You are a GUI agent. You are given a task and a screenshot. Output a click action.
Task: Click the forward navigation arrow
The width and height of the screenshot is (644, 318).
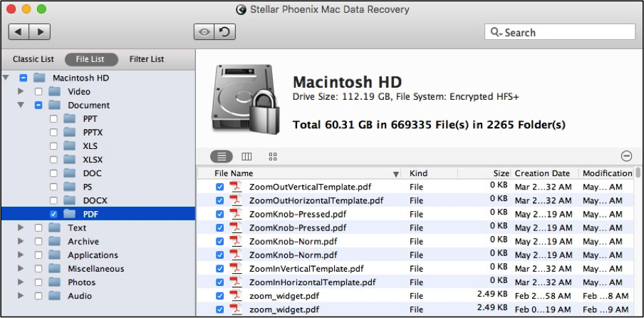tap(40, 32)
